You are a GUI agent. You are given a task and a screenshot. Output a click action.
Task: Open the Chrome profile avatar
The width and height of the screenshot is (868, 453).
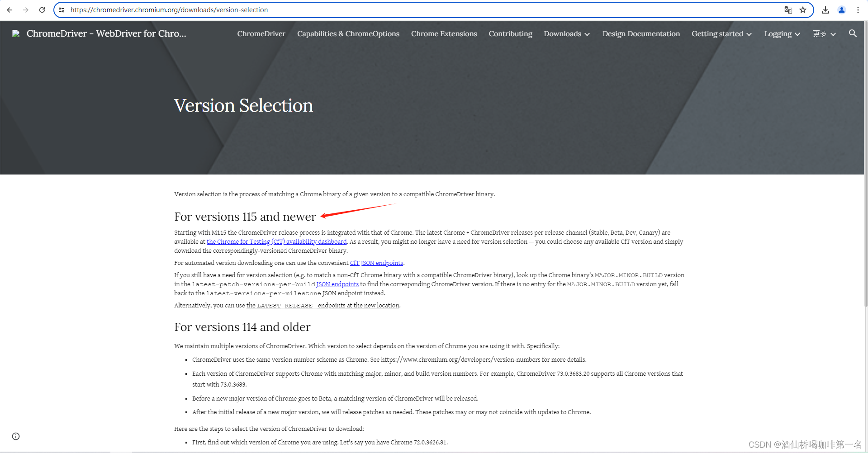pyautogui.click(x=842, y=10)
